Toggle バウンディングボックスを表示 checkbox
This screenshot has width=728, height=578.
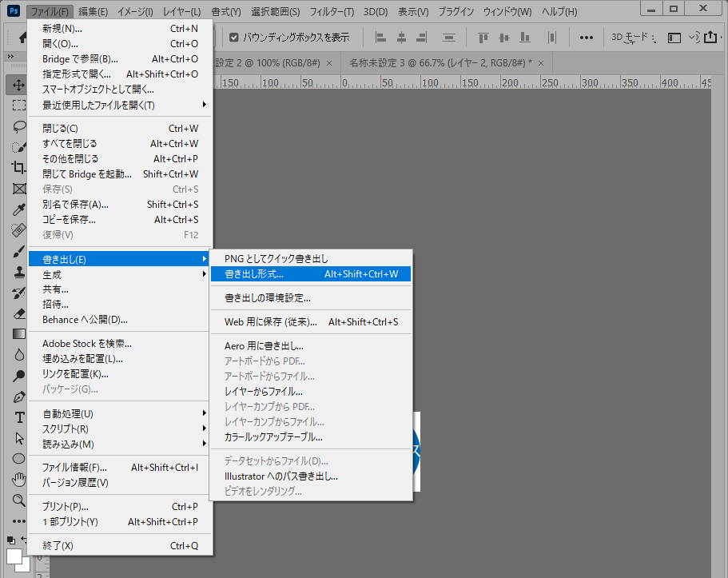pyautogui.click(x=234, y=37)
